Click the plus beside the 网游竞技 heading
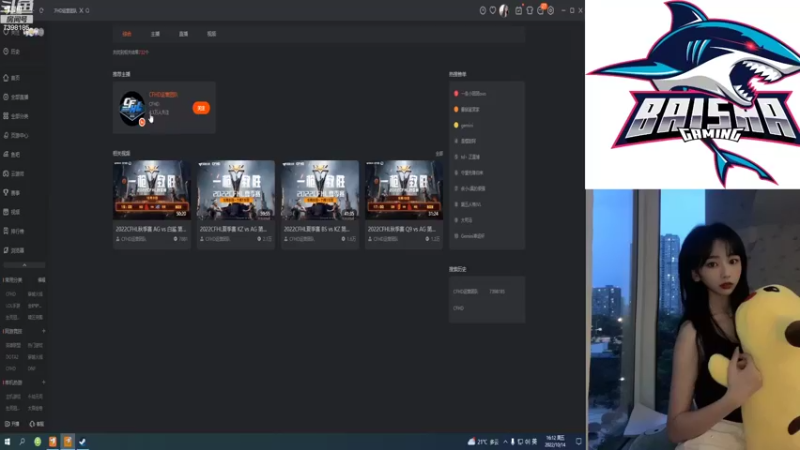 43,331
